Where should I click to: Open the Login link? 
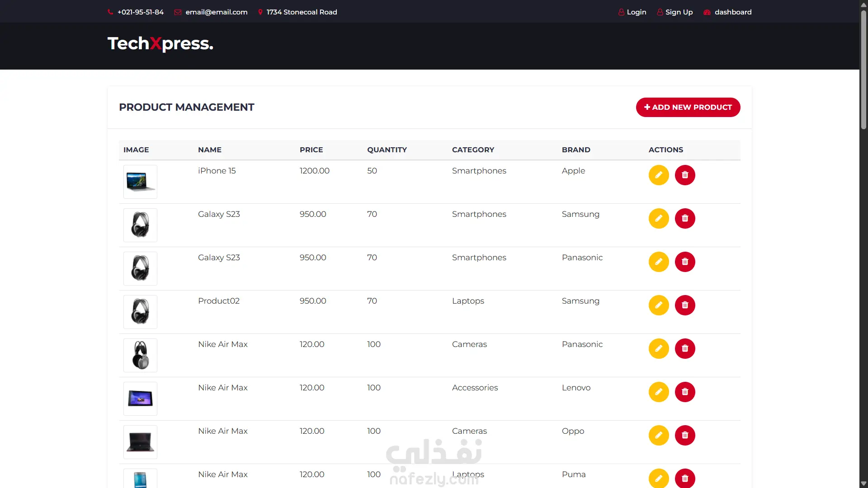632,12
